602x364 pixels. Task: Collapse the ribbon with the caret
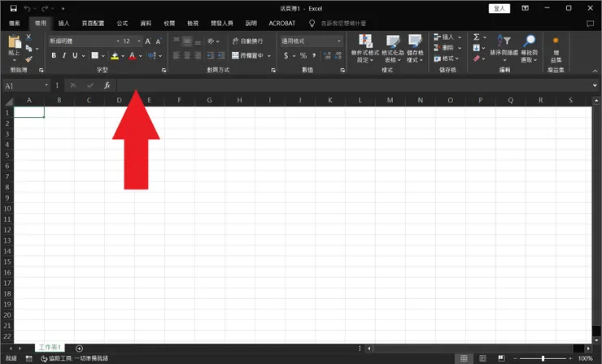coord(595,71)
